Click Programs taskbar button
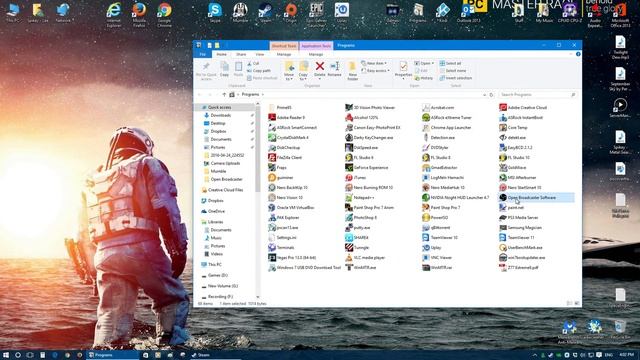This screenshot has height=360, width=640. 112,355
